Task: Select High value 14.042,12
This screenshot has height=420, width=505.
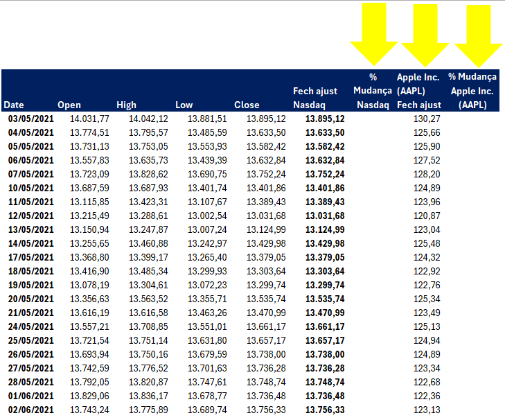Action: coord(148,119)
